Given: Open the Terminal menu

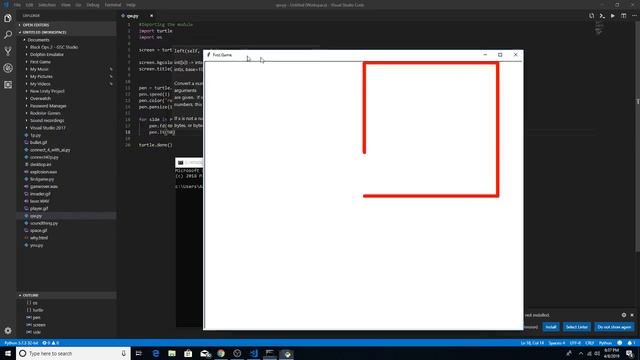Looking at the screenshot, I should [x=113, y=5].
